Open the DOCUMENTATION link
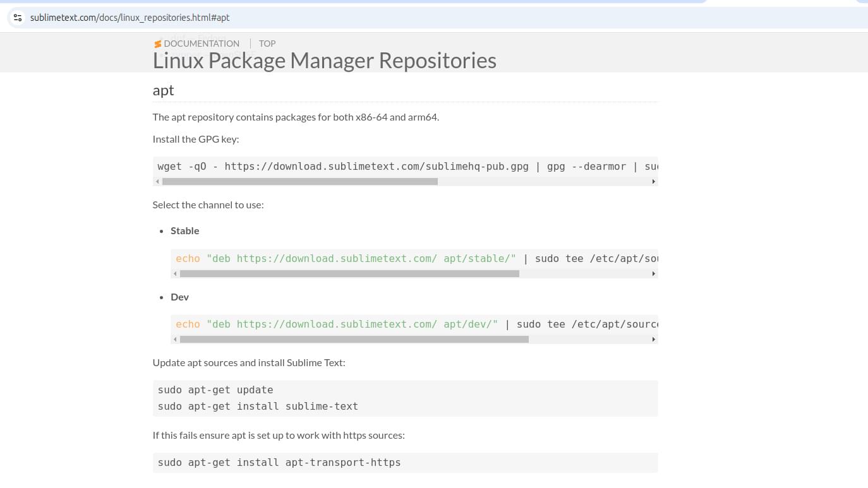This screenshot has width=868, height=488. [x=202, y=44]
